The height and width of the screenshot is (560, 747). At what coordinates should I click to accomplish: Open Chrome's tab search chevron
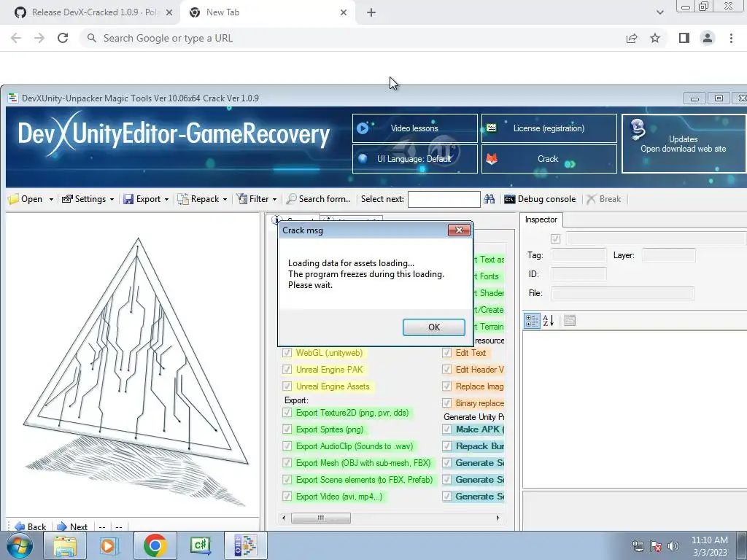(x=659, y=12)
